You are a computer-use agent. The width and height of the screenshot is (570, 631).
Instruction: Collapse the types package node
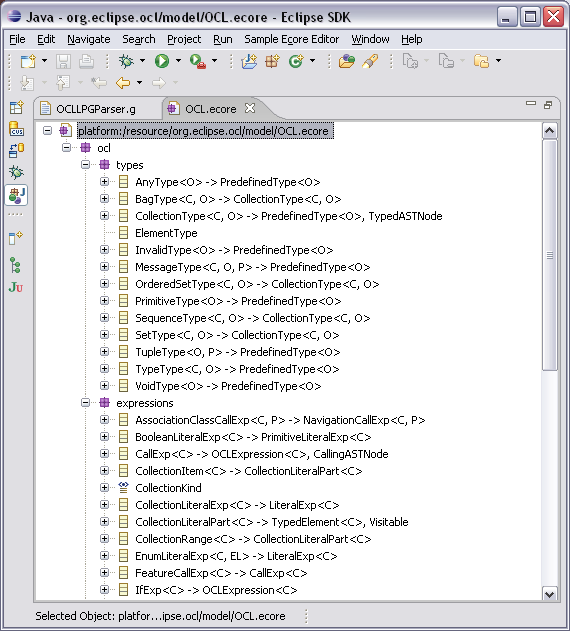tap(85, 165)
